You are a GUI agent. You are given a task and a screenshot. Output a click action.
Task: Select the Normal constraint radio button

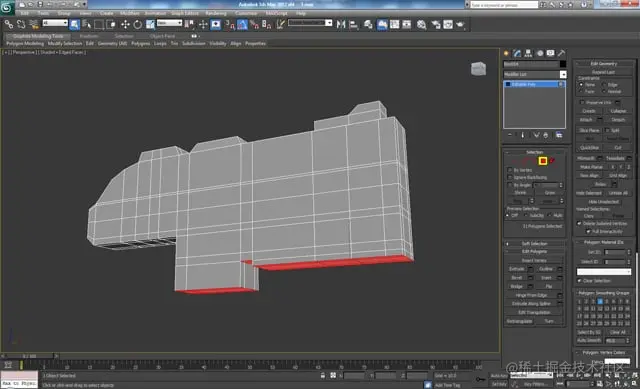[604, 91]
